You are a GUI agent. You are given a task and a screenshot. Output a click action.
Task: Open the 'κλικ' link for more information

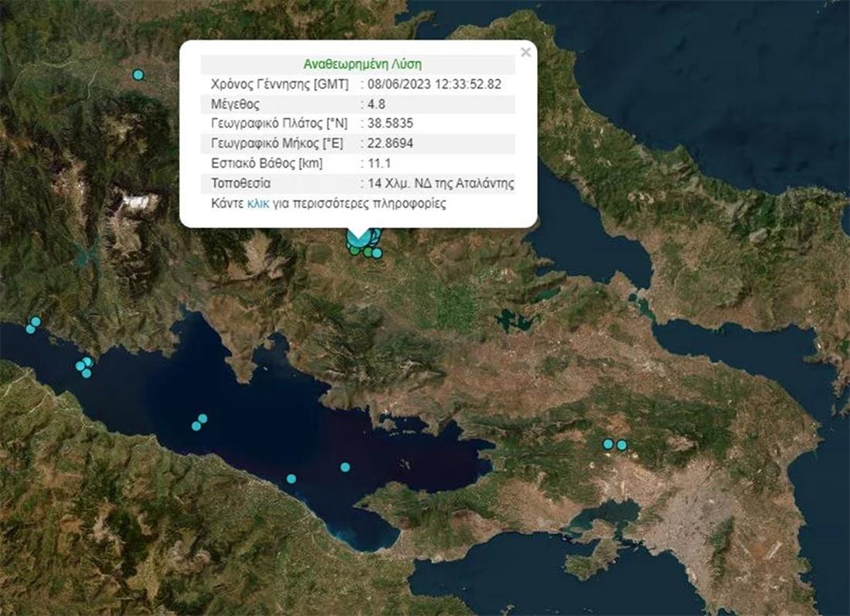259,204
